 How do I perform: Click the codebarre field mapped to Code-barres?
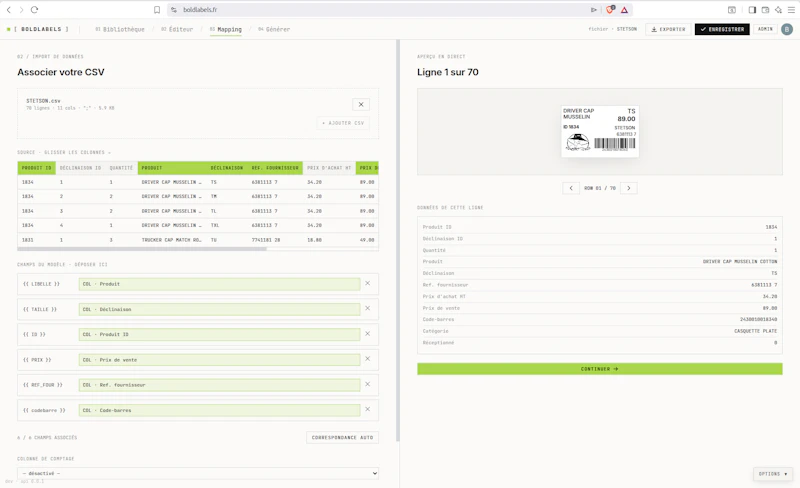[x=219, y=410]
